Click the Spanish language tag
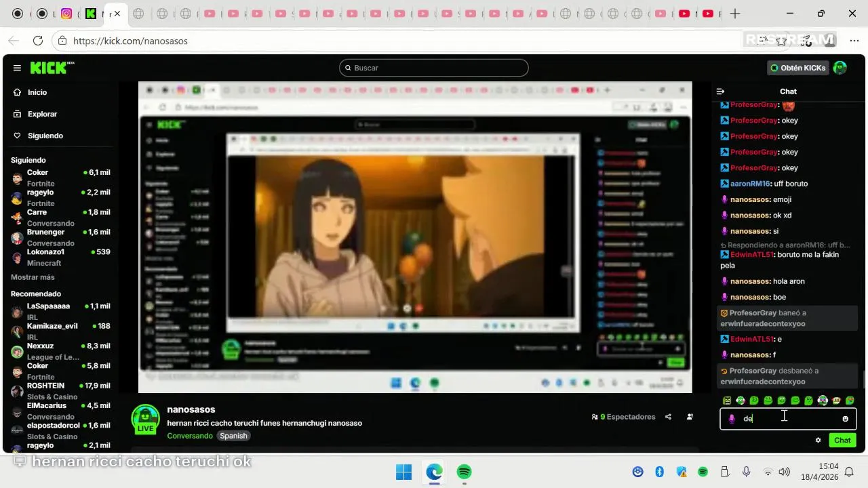Image resolution: width=868 pixels, height=488 pixels. (x=233, y=436)
